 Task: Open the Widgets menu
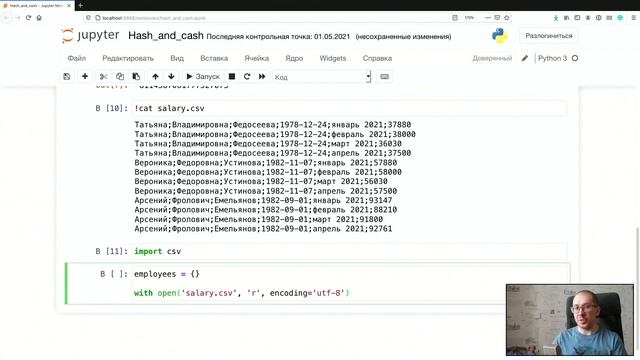[x=333, y=58]
